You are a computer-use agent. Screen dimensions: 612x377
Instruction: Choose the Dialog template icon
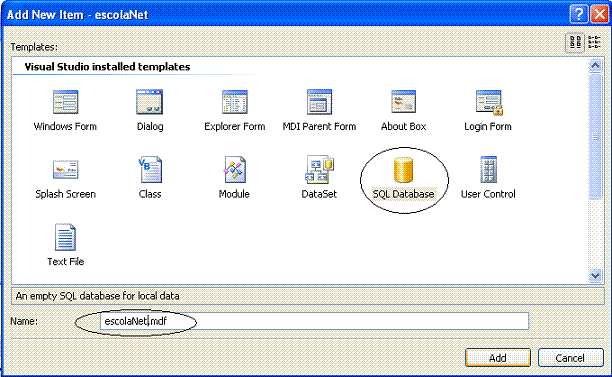pos(149,102)
